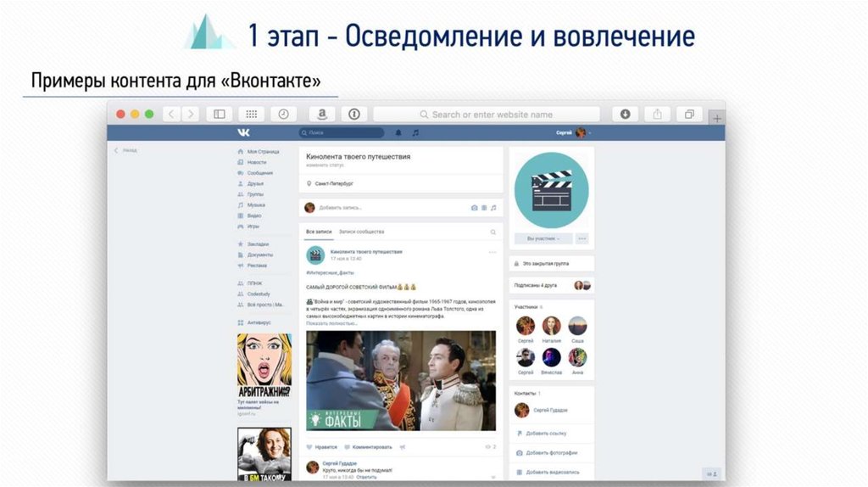
Task: Like the post with Нравится
Action: click(321, 446)
